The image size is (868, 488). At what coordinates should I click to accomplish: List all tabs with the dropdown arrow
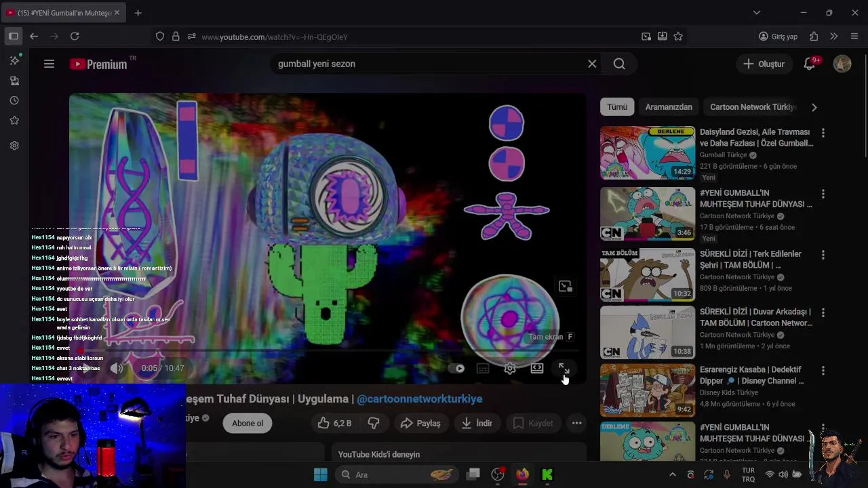757,12
